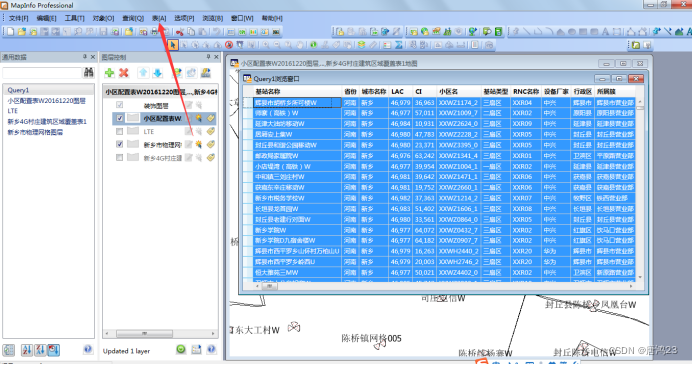Screen dimensions: 693x365
Task: Open the 选项[P] menu
Action: [x=184, y=18]
